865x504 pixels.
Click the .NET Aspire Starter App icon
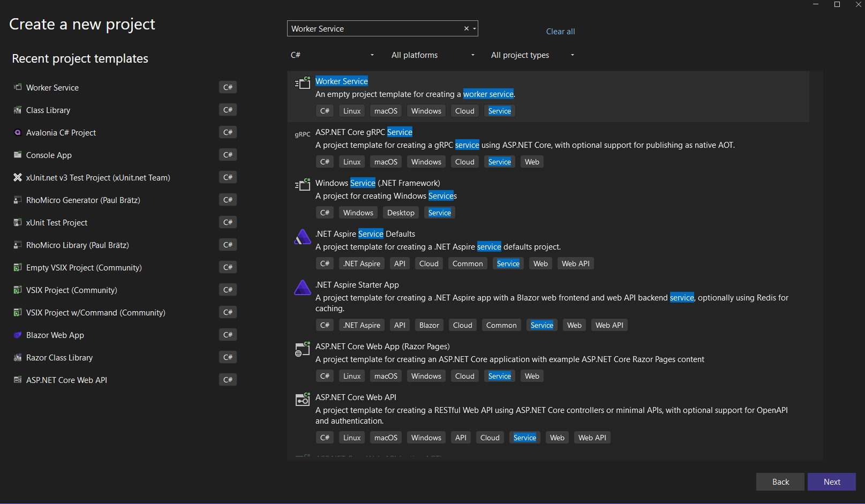point(303,287)
